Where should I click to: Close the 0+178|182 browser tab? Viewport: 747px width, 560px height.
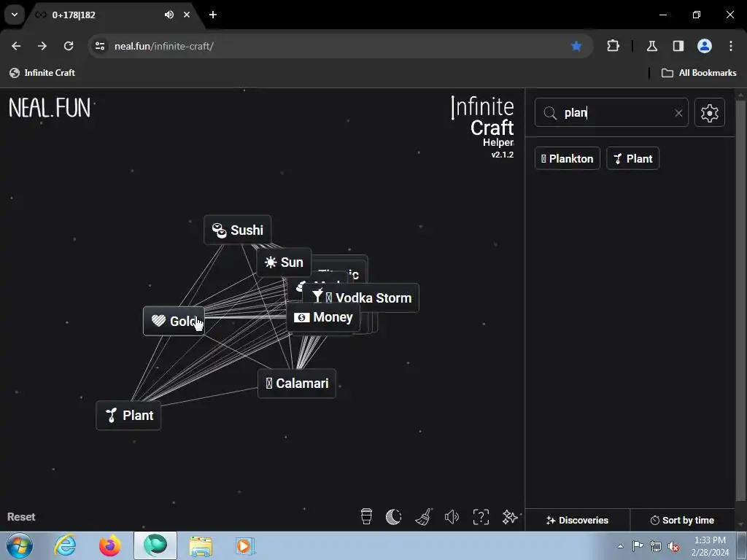[x=187, y=15]
